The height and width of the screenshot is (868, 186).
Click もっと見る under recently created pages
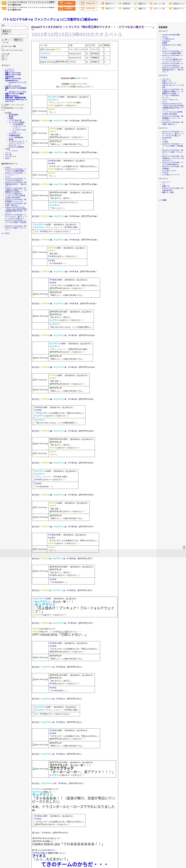click(5, 233)
